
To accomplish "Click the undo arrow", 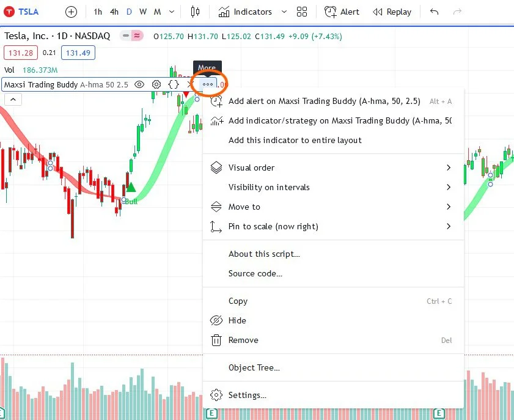I will 434,12.
